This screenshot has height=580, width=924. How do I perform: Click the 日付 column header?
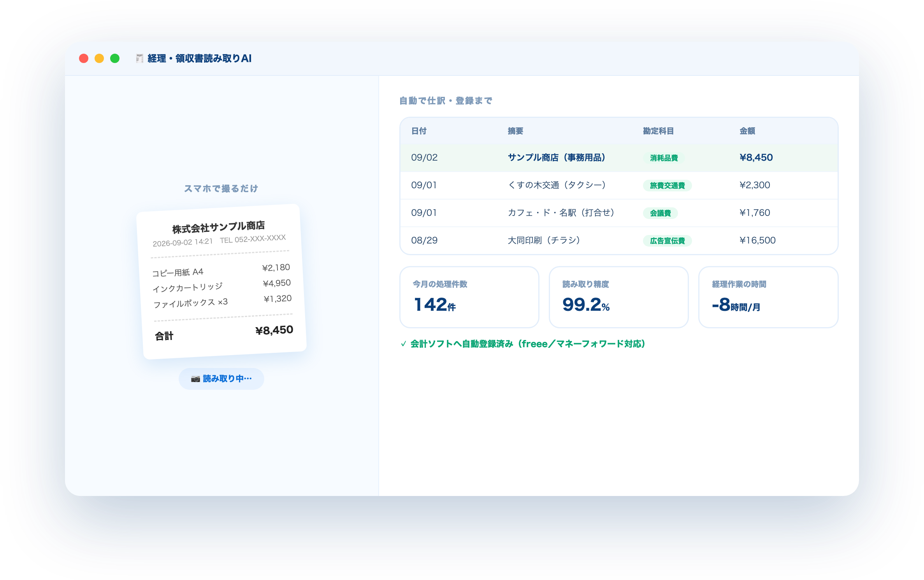(x=419, y=131)
